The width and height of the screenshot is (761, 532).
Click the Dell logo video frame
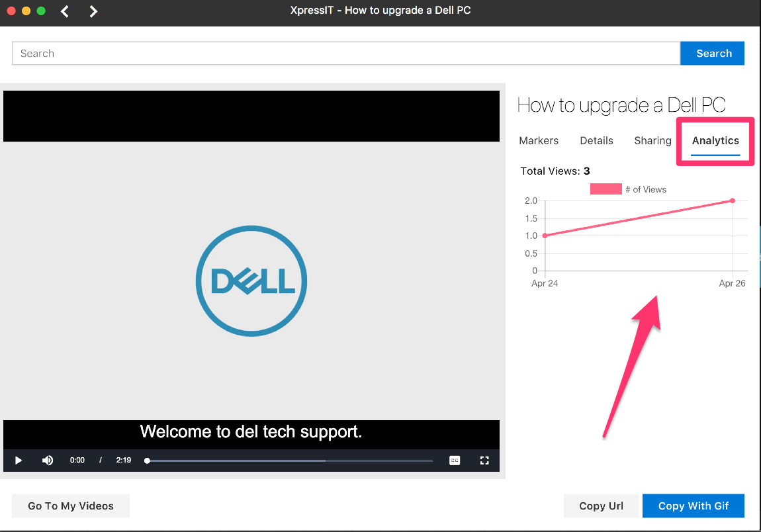pyautogui.click(x=251, y=281)
